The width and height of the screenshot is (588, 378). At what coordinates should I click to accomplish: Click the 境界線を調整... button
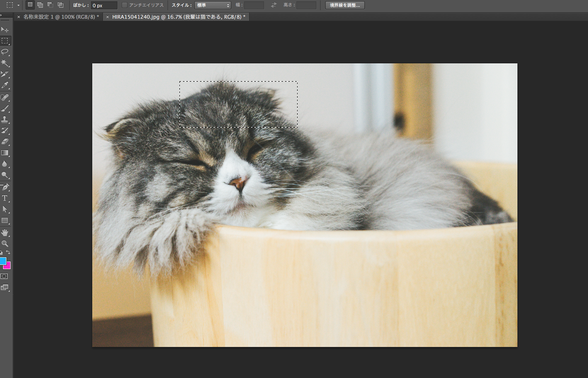pos(344,6)
